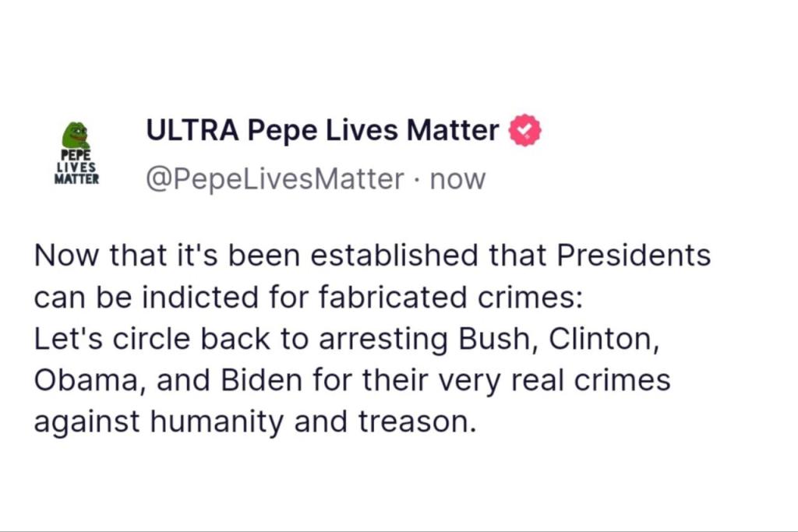
Task: Click the name "Clinton" in the post
Action: [x=606, y=339]
